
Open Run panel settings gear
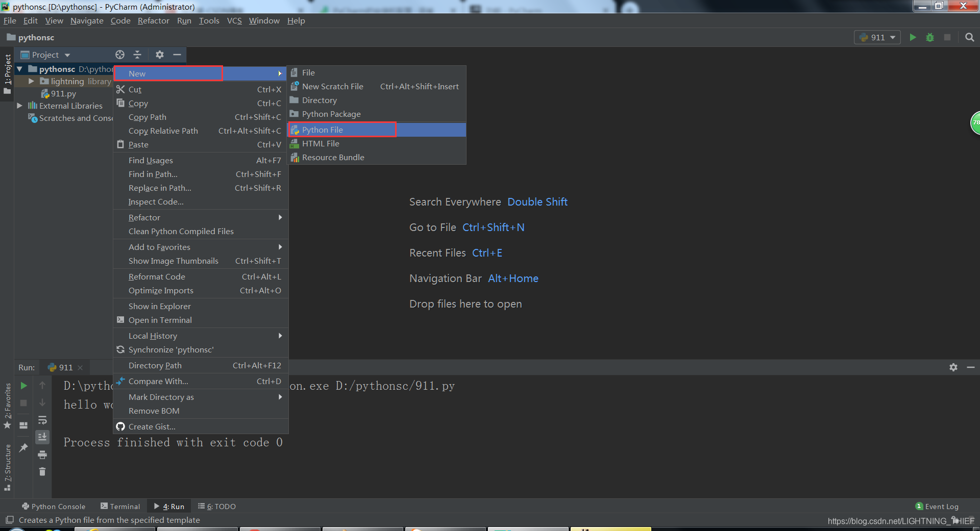pos(953,367)
